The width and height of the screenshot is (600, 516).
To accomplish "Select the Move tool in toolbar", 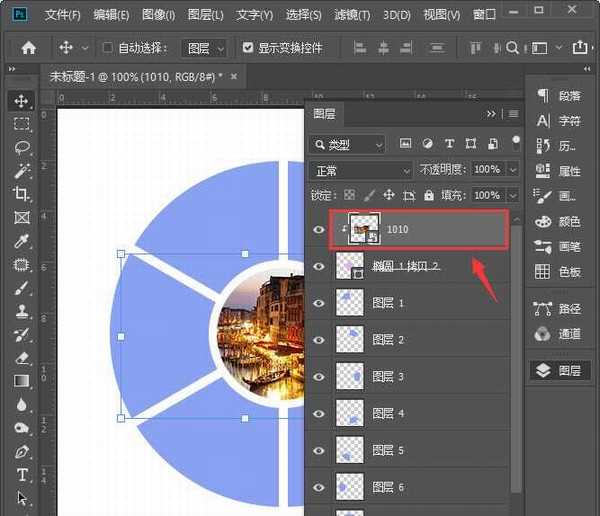I will click(x=21, y=101).
